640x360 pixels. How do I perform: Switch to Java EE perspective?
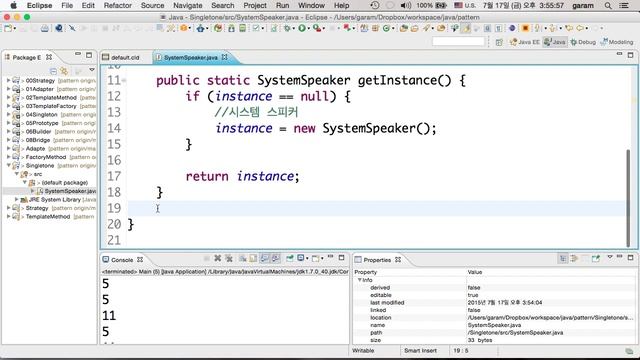pos(524,42)
